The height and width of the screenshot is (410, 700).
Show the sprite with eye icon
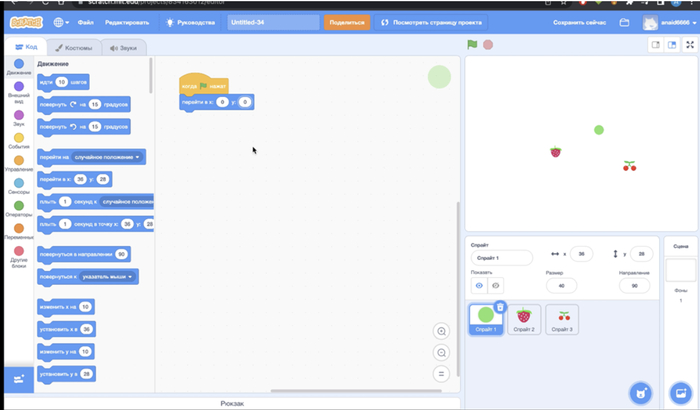(479, 285)
